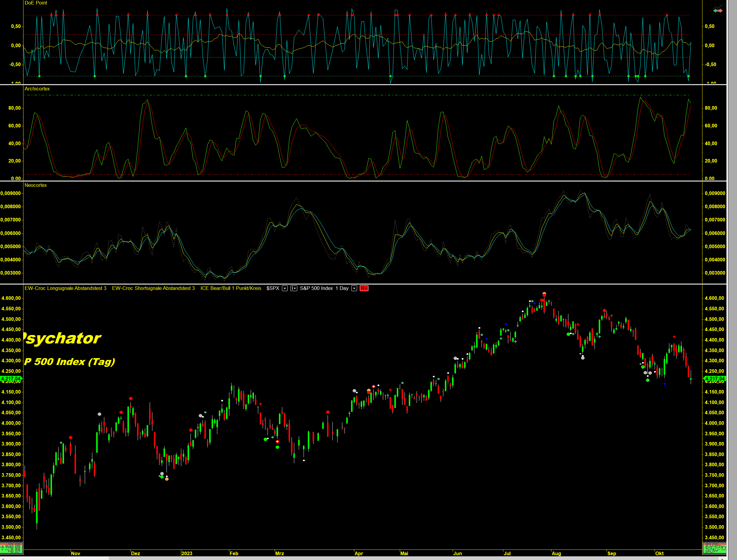The width and height of the screenshot is (737, 560).
Task: Click the bottom-left green mini overview icon
Action: (x=11, y=548)
